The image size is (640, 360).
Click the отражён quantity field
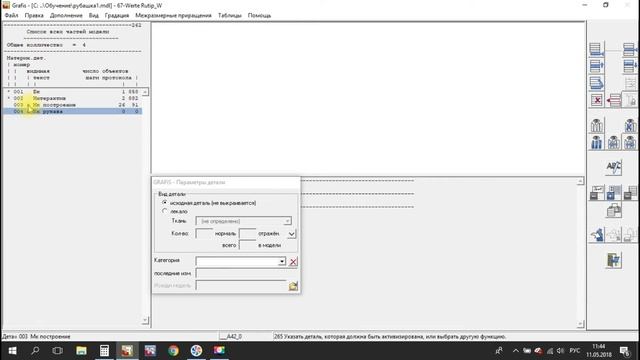click(x=247, y=233)
